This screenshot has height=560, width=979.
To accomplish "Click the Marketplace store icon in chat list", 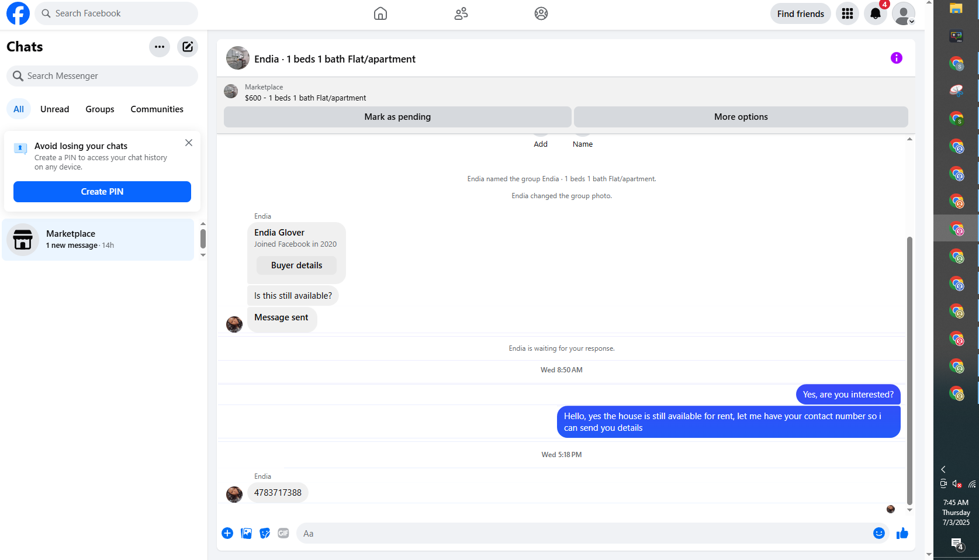I will coord(23,240).
